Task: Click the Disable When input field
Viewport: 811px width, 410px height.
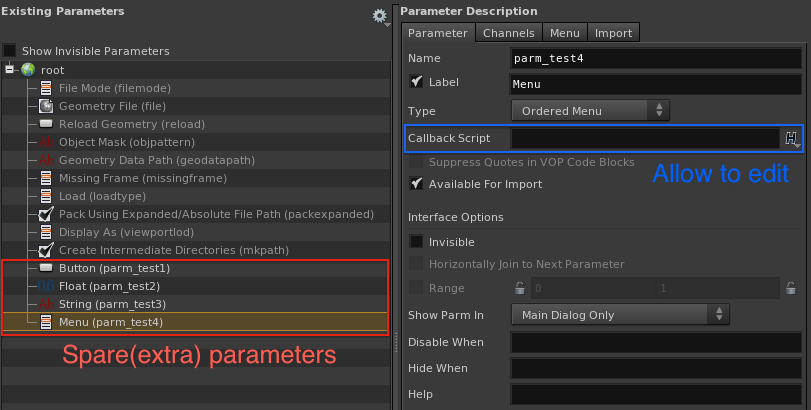Action: (656, 342)
